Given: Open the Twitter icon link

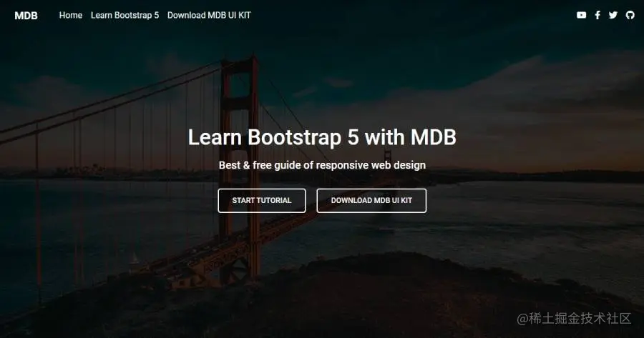Looking at the screenshot, I should tap(613, 15).
